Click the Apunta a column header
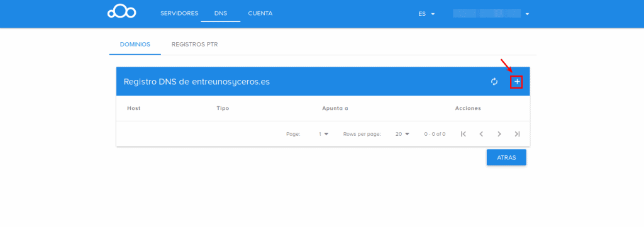 click(x=335, y=108)
